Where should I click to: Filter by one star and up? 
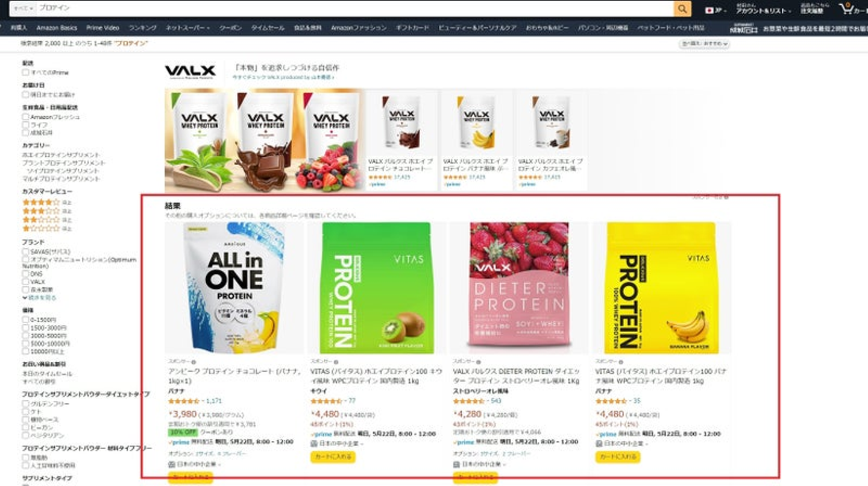click(x=46, y=229)
